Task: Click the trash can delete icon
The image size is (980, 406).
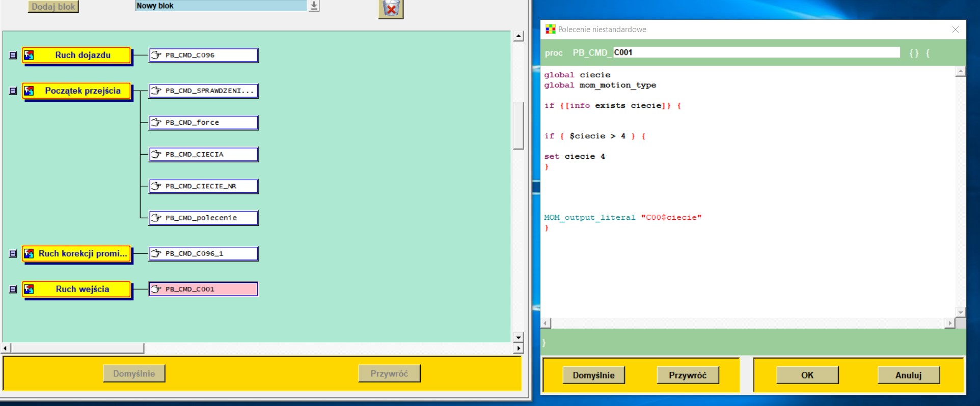Action: pos(391,9)
